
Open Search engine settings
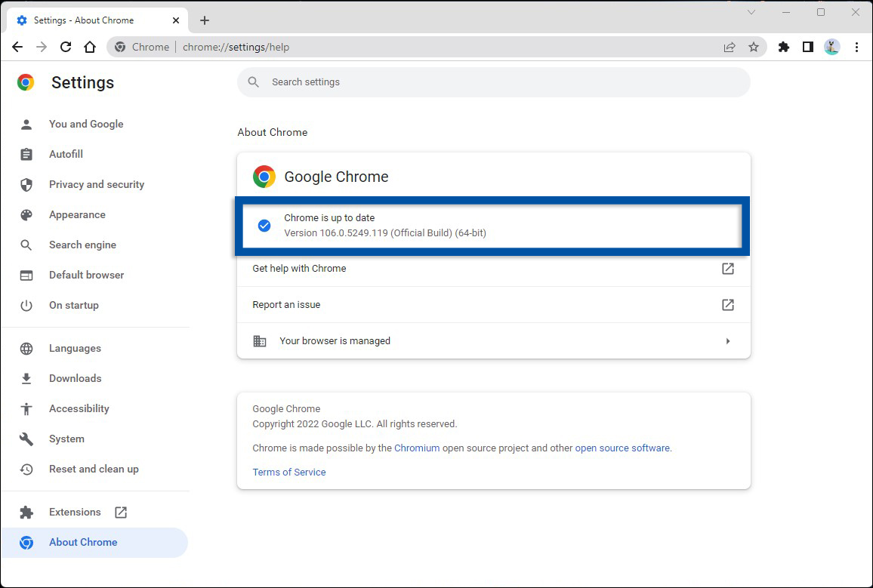82,245
